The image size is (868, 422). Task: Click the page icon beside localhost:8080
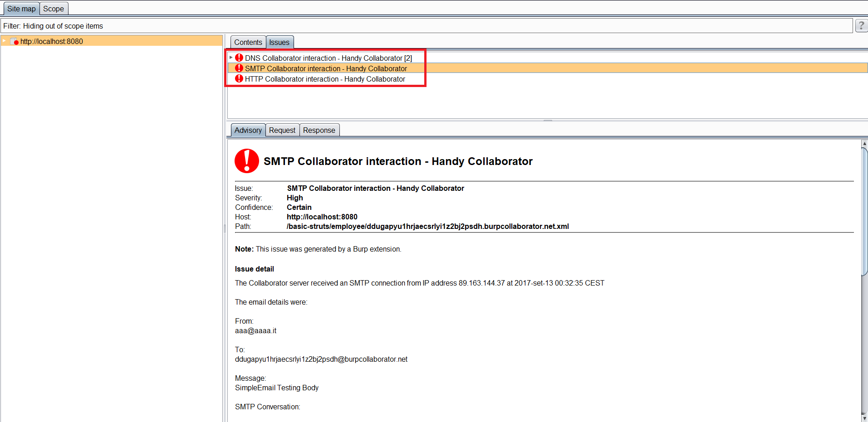pyautogui.click(x=14, y=41)
